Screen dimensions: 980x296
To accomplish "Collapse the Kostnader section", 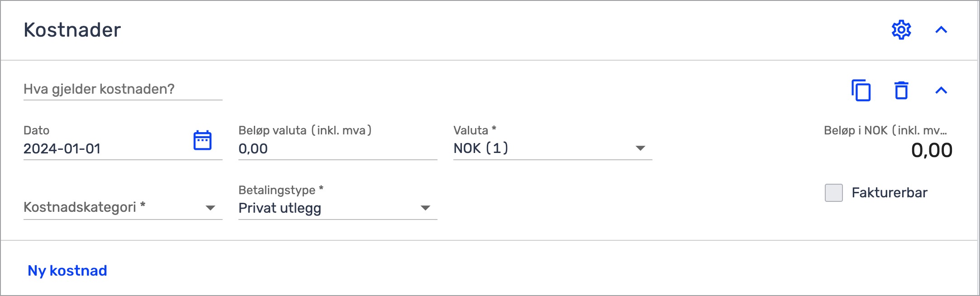I will point(941,30).
